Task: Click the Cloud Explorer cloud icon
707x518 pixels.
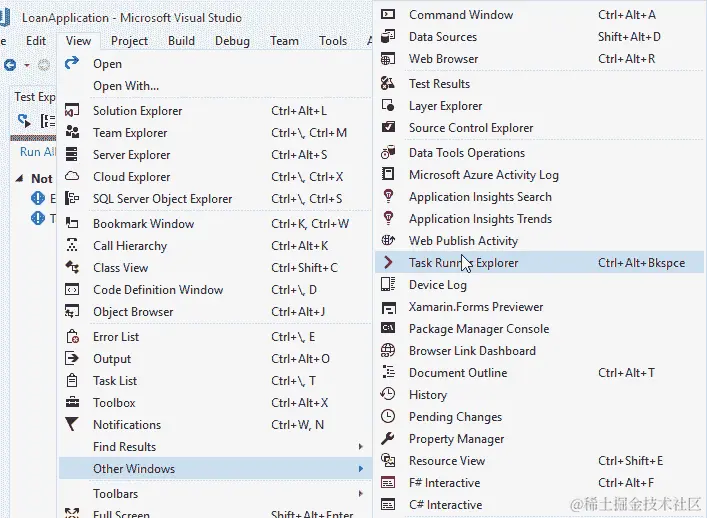Action: 72,176
